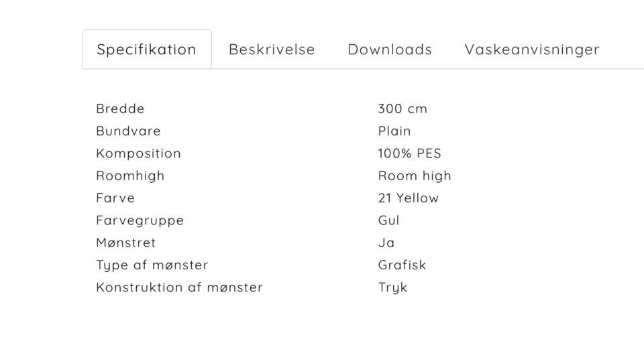Screen dimensions: 644x339
Task: Select the Bundvare label
Action: [x=128, y=131]
